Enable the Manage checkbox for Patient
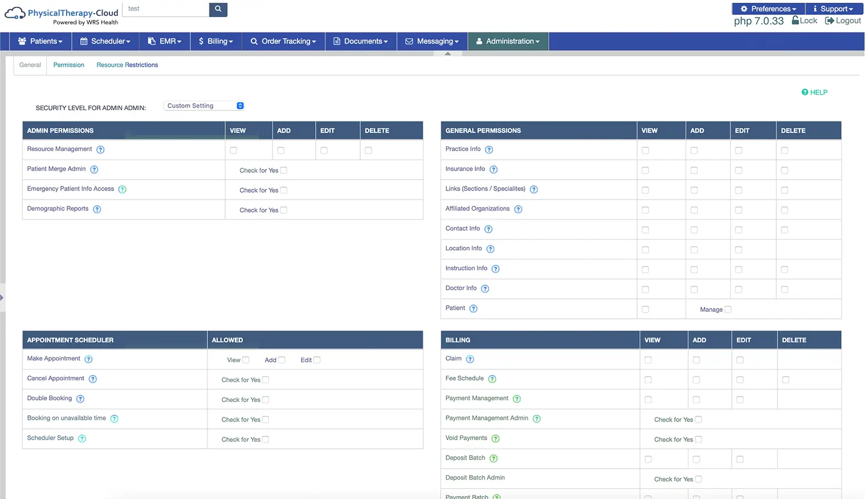 (727, 309)
